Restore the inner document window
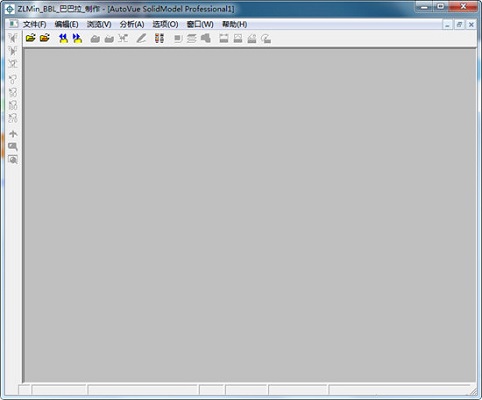The height and width of the screenshot is (400, 482). click(459, 24)
